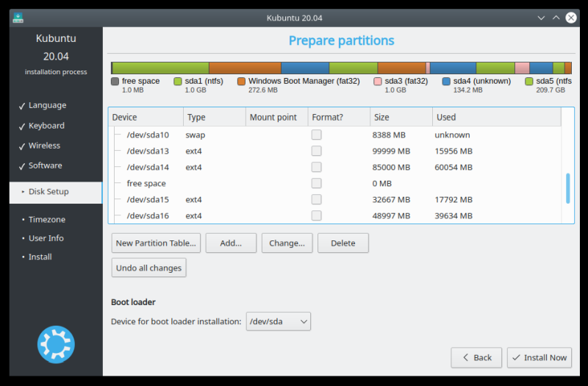This screenshot has height=386, width=588.
Task: Go to the Software step in the sidebar
Action: (46, 165)
